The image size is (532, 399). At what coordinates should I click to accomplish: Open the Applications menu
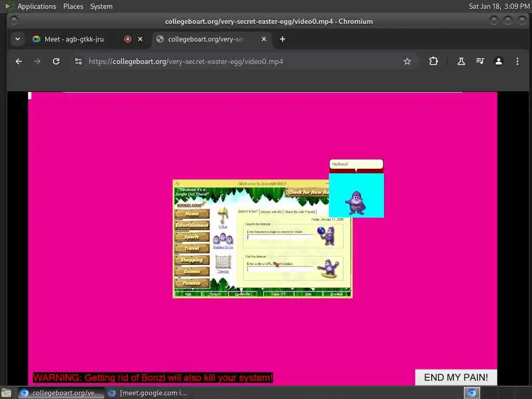click(37, 6)
